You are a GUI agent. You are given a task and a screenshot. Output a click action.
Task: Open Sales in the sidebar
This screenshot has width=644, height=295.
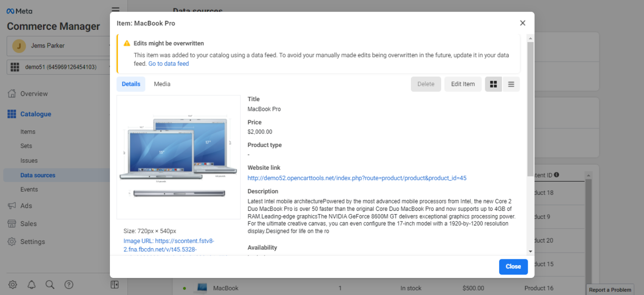28,224
